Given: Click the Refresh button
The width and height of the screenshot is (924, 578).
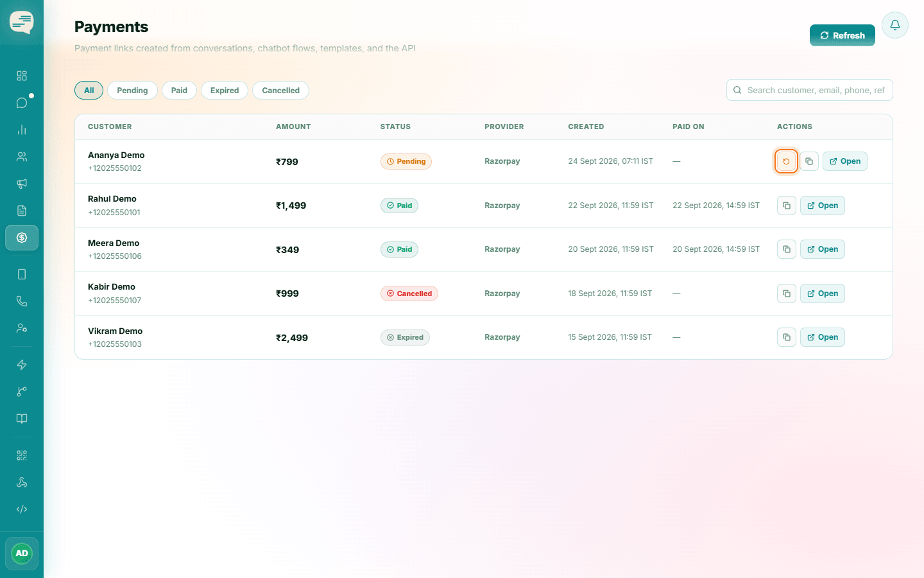Looking at the screenshot, I should pyautogui.click(x=843, y=35).
